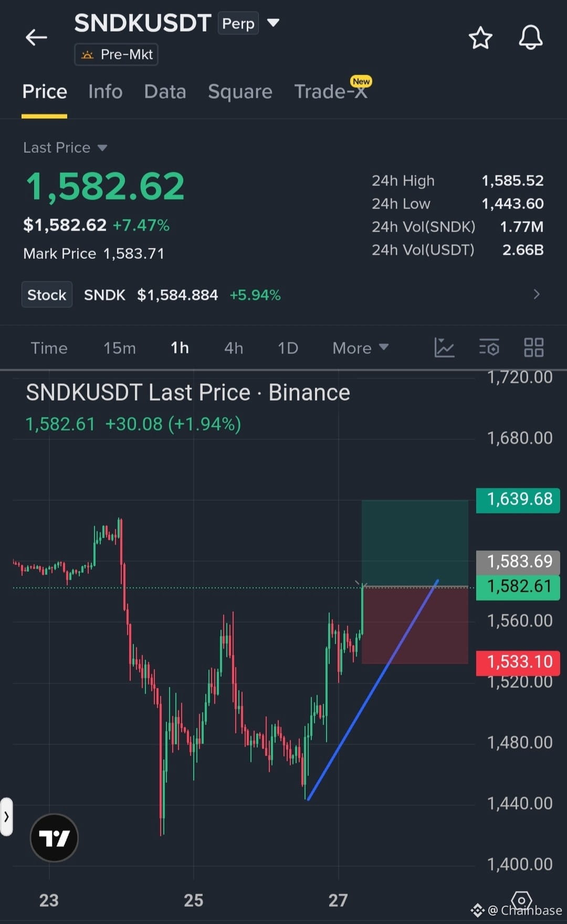Select the 1D chart interval
567x924 pixels.
tap(288, 348)
